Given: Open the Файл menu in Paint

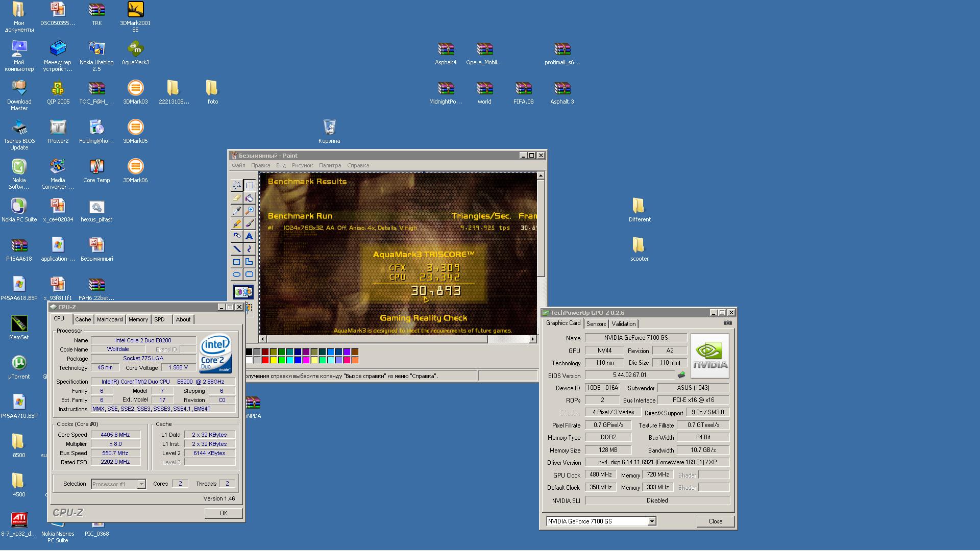Looking at the screenshot, I should click(238, 165).
